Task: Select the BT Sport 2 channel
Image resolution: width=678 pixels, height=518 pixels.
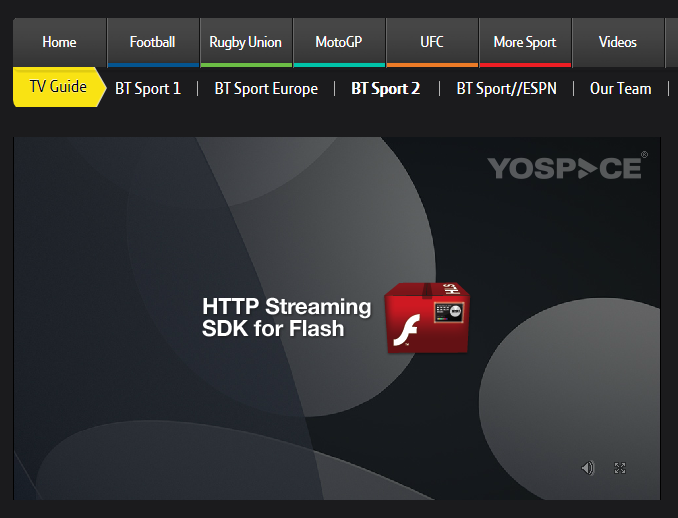Action: (386, 89)
